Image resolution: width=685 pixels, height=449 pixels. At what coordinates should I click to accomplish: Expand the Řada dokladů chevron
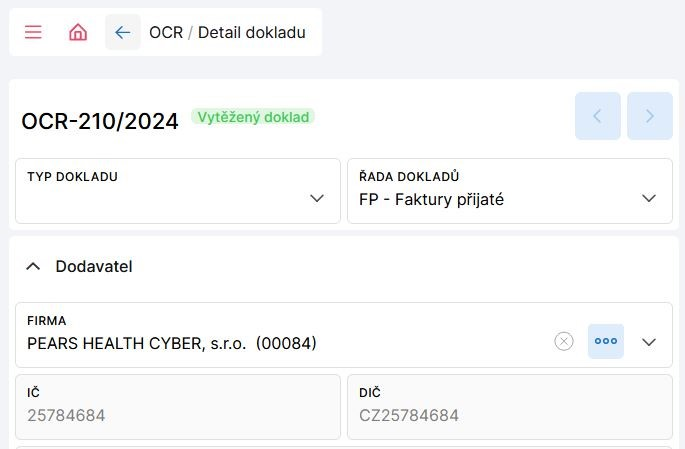[x=649, y=199]
